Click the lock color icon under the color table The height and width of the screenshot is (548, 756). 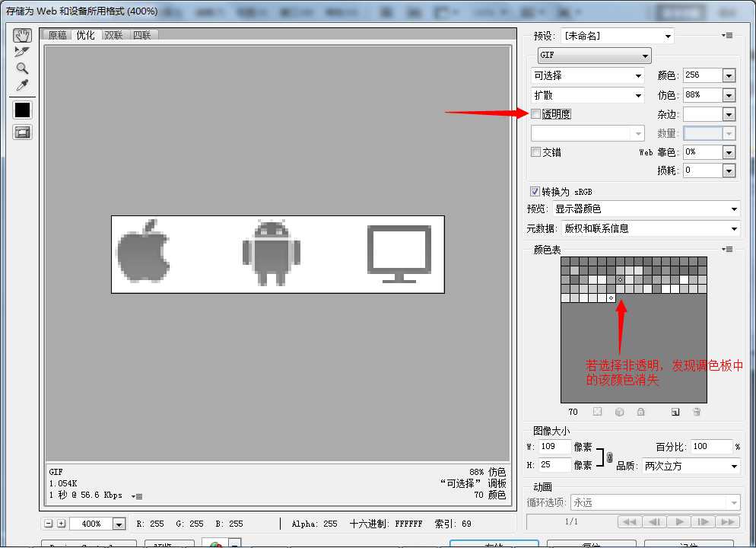tap(640, 412)
